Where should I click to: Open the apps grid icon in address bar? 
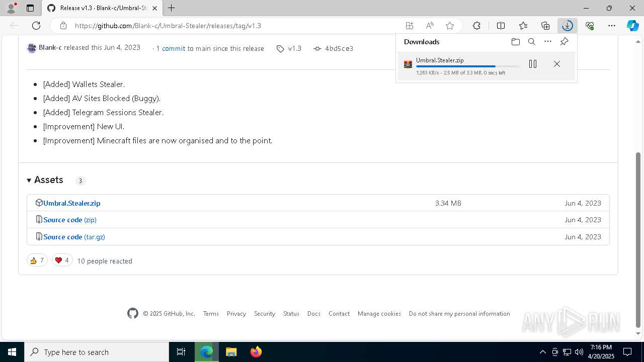click(410, 26)
